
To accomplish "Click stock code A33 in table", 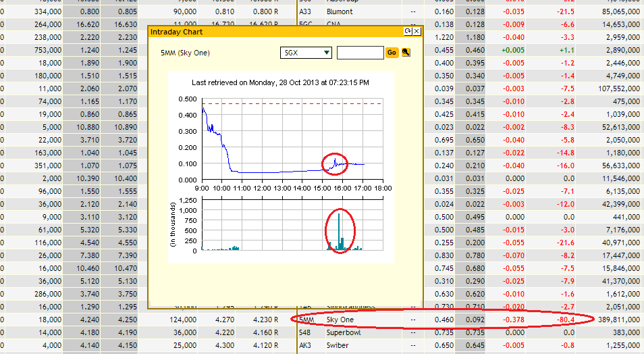I will coord(305,11).
